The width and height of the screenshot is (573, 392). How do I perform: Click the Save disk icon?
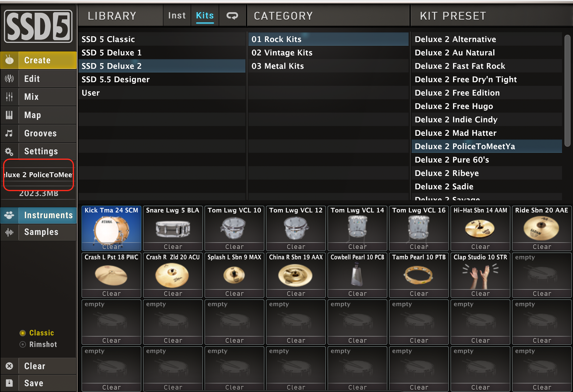pyautogui.click(x=9, y=383)
